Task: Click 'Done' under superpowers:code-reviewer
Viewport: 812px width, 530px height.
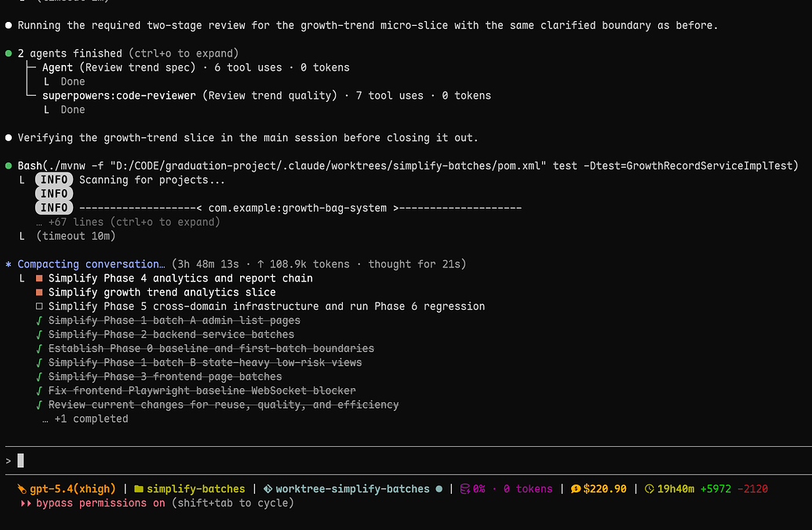Action: click(72, 110)
